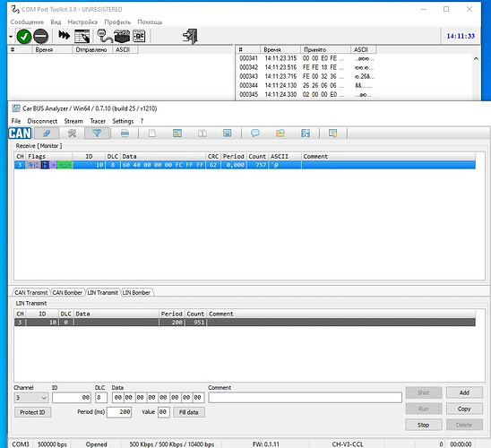
Task: Click the speech bubble comment icon
Action: pyautogui.click(x=255, y=134)
